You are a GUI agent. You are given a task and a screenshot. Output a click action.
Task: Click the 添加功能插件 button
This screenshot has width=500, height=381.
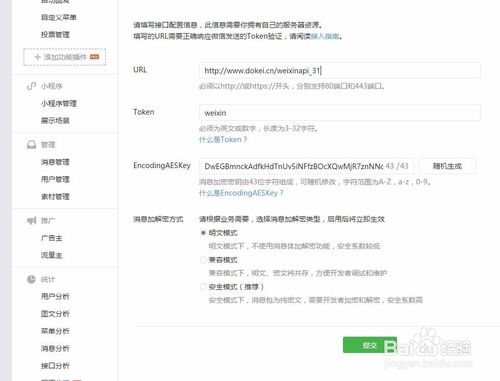click(x=65, y=57)
